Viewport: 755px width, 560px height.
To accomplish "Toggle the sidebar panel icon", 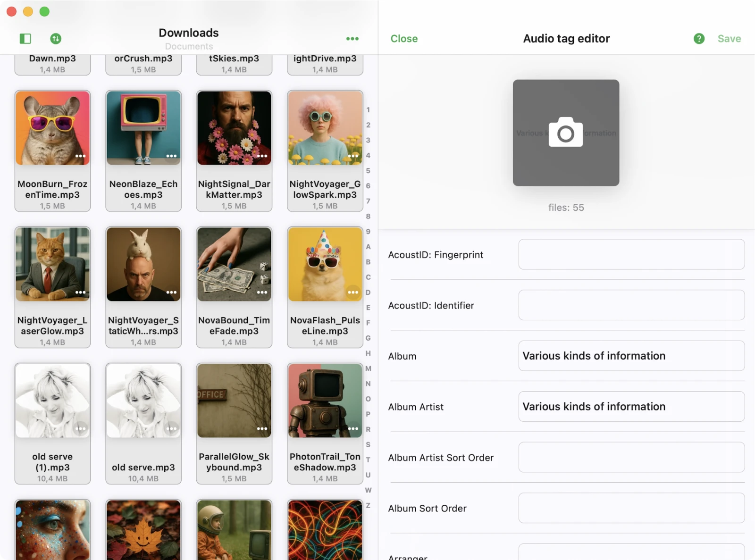I will (25, 39).
